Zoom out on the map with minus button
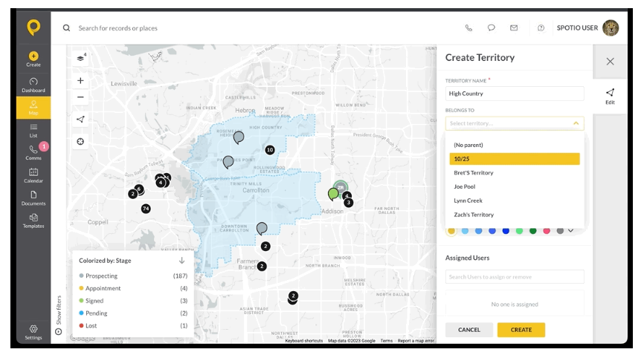The height and width of the screenshot is (355, 644). (80, 97)
